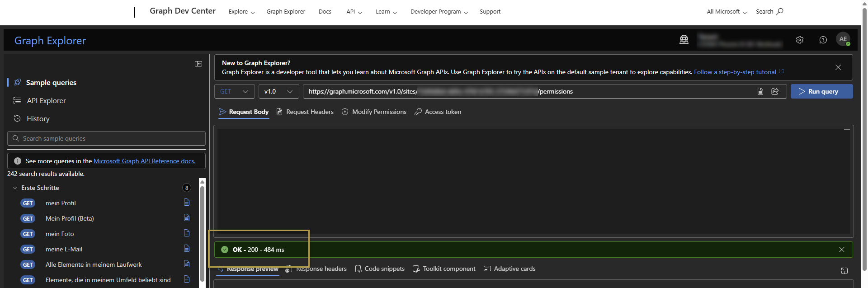The image size is (868, 288).
Task: Collapse the Erste Schritte category
Action: (x=15, y=188)
